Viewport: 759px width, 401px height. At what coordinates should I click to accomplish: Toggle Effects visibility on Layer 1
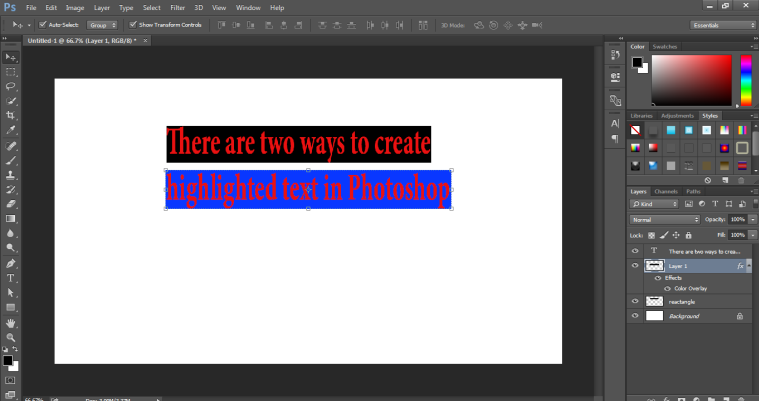658,278
